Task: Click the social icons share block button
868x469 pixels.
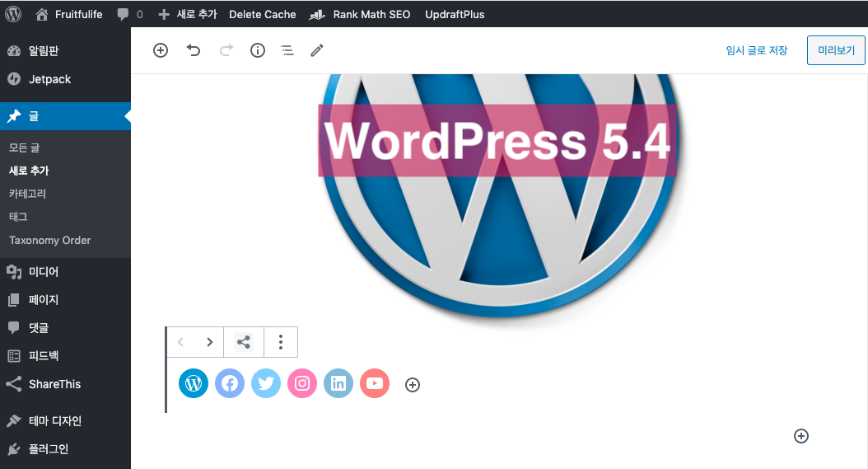Action: 244,342
